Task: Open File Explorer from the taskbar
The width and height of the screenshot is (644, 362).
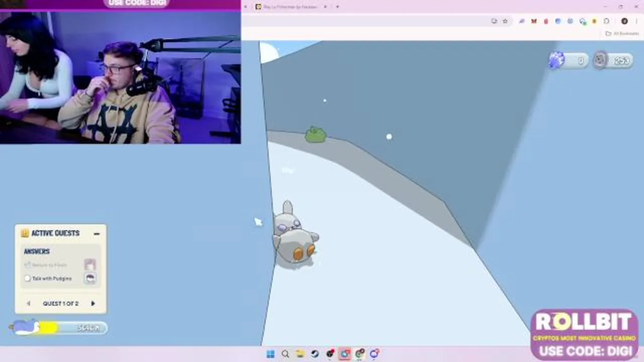Action: [300, 354]
